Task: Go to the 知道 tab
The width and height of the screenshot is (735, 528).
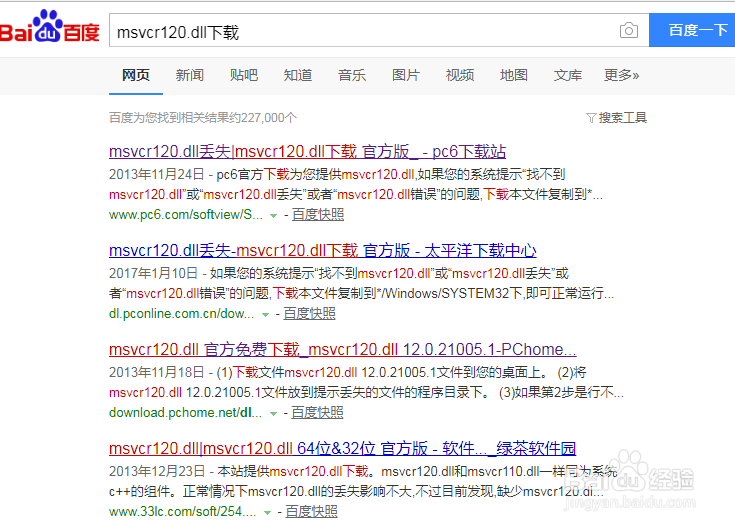Action: [298, 75]
